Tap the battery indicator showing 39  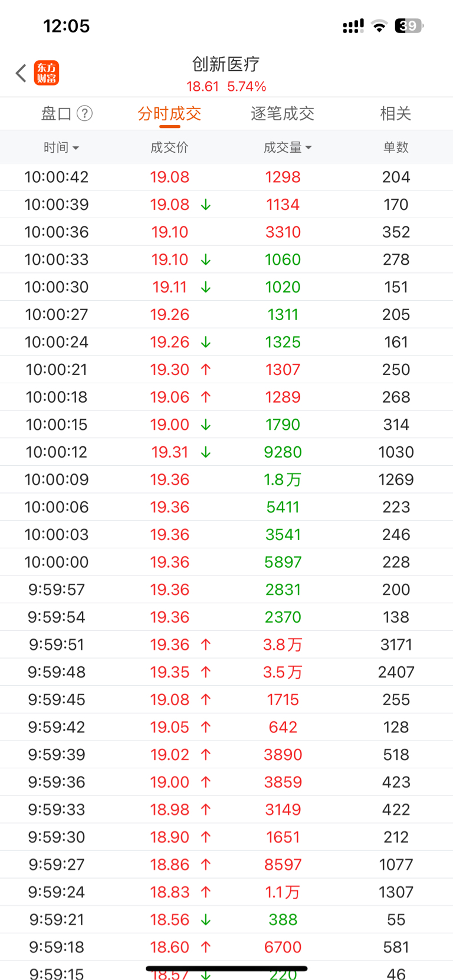(x=409, y=26)
